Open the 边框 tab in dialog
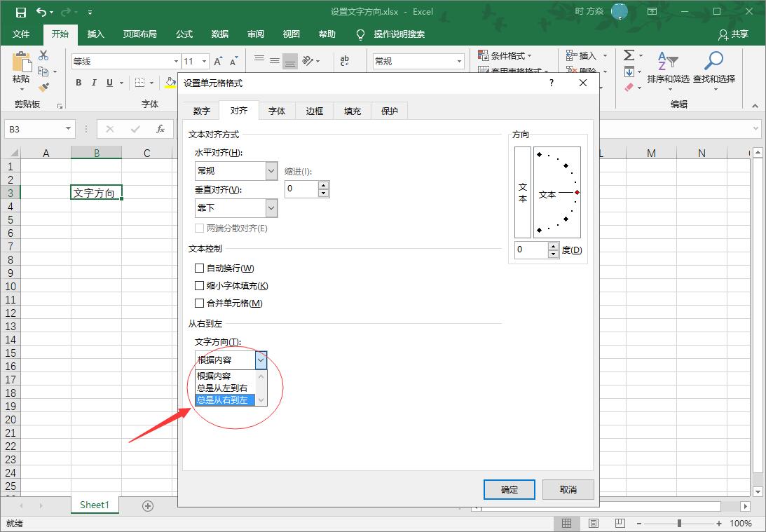The height and width of the screenshot is (532, 766). point(315,111)
